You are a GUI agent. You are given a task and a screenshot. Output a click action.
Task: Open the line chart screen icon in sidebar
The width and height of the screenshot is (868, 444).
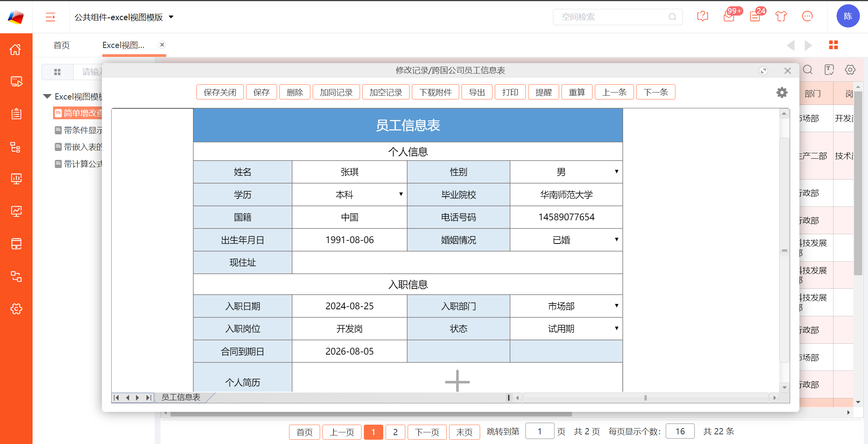click(16, 211)
